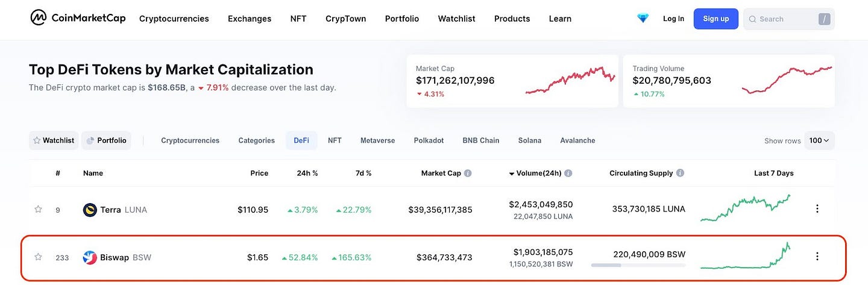Open the Exchanges nav menu

click(250, 19)
